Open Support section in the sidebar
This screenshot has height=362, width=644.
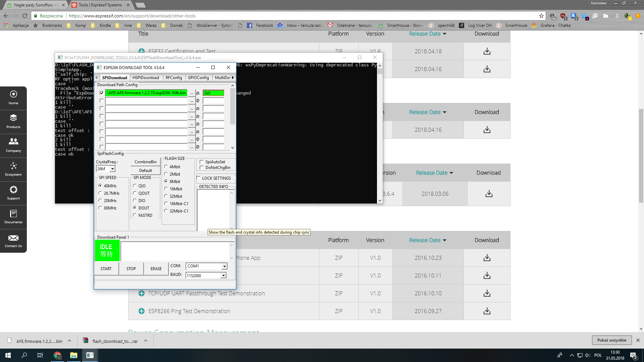[x=13, y=193]
